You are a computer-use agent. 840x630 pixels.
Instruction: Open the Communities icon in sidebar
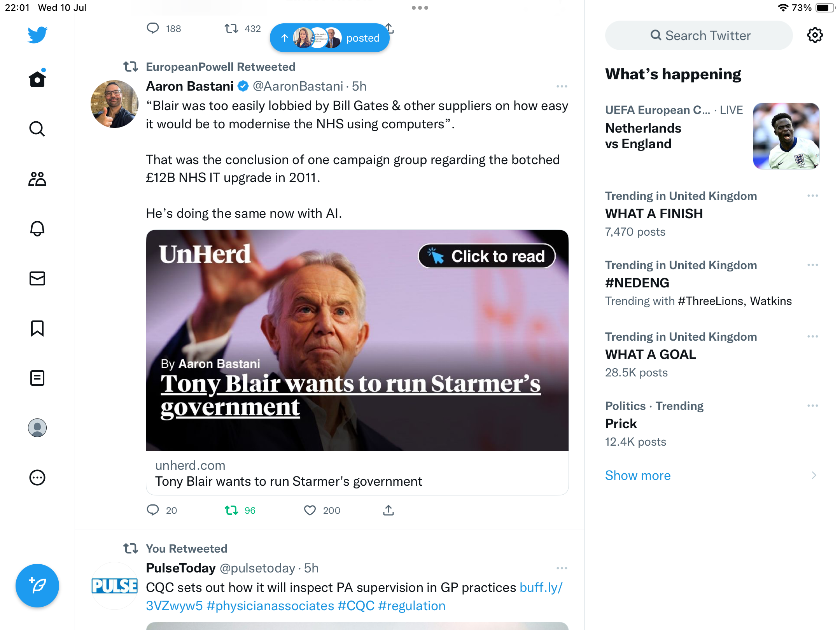[37, 179]
